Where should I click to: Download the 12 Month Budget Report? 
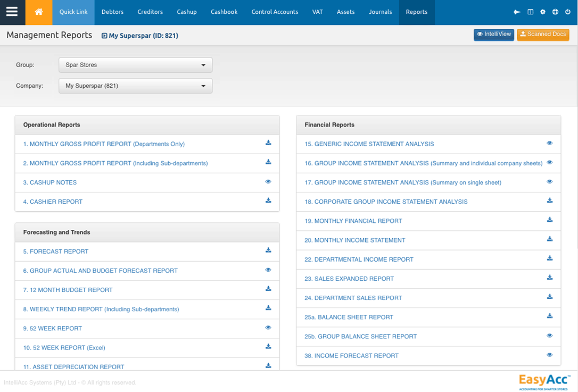tap(268, 288)
